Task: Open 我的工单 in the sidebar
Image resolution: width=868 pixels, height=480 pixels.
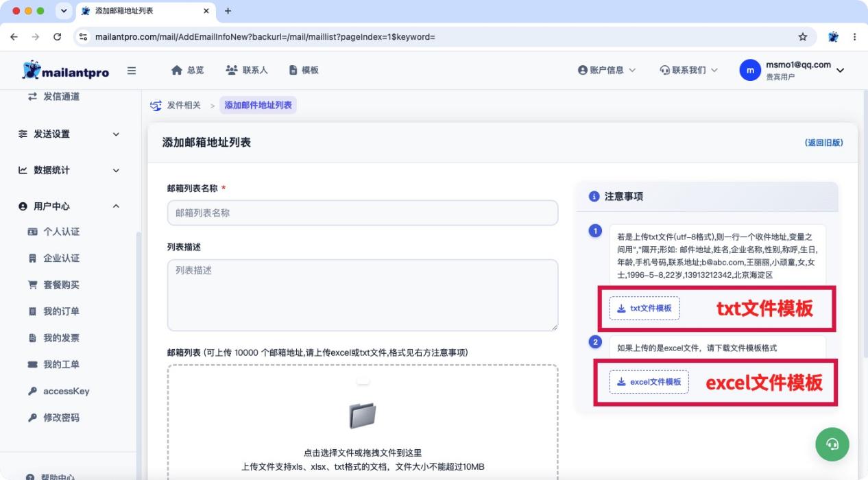Action: pyautogui.click(x=61, y=364)
